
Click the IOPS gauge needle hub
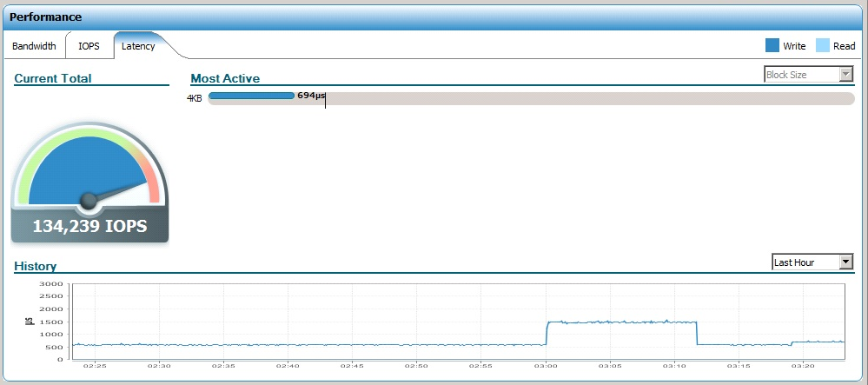click(x=89, y=202)
